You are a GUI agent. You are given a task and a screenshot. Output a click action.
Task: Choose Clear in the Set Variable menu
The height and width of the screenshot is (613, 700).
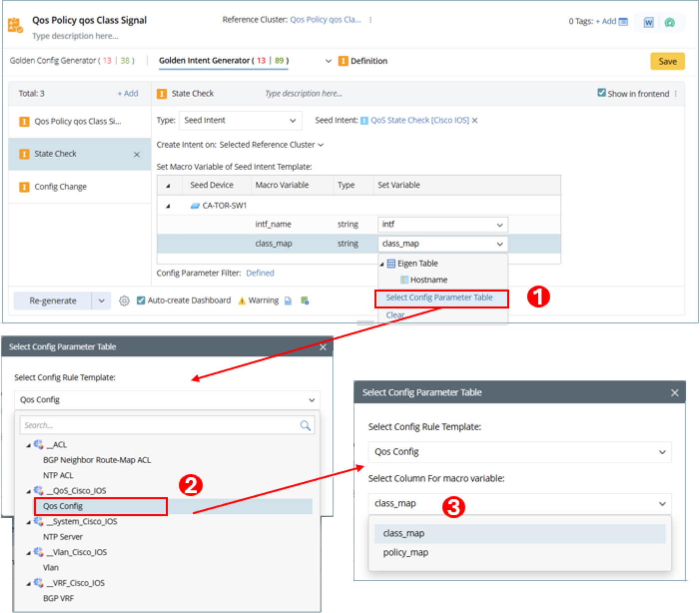coord(395,315)
